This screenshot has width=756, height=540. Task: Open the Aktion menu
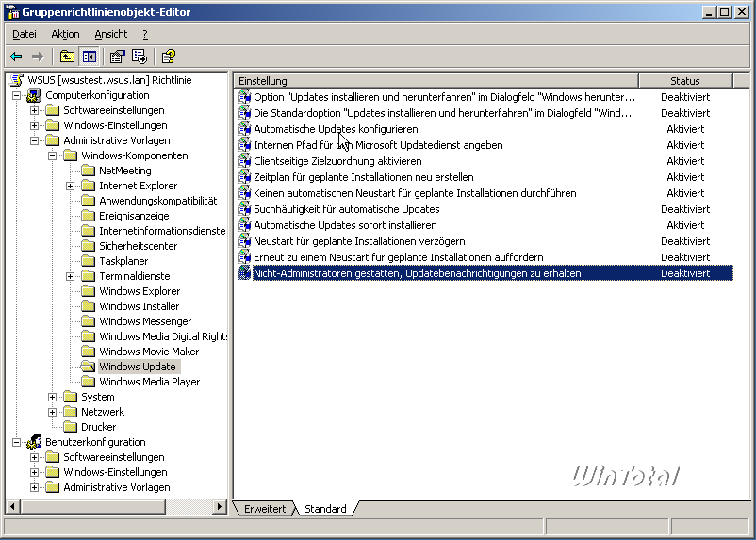[65, 34]
